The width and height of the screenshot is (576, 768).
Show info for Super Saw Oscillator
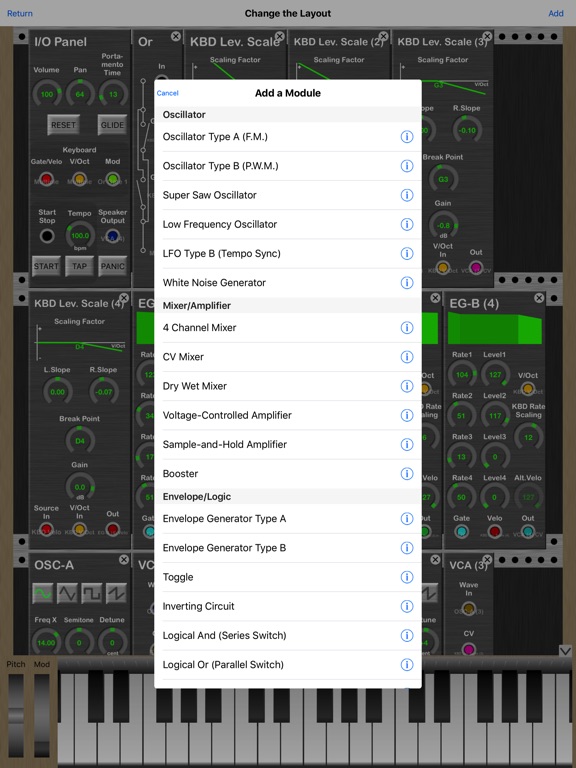(x=407, y=195)
